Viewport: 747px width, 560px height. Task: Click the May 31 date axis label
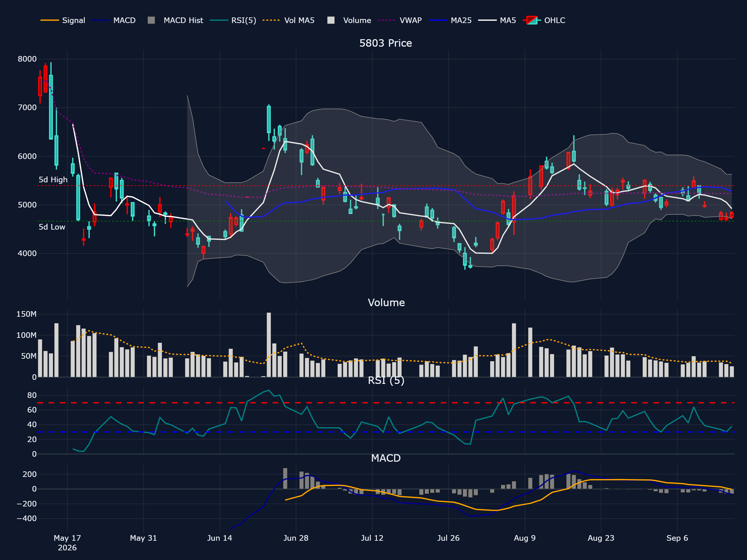coord(143,538)
